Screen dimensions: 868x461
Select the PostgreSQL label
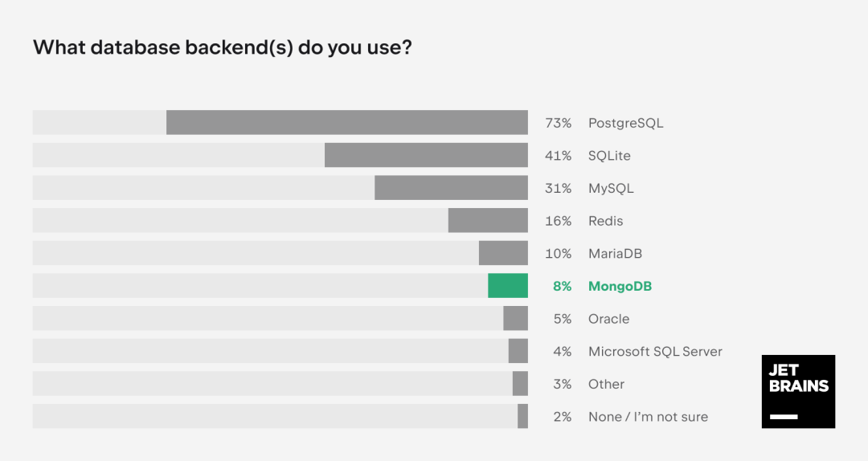[x=625, y=124]
